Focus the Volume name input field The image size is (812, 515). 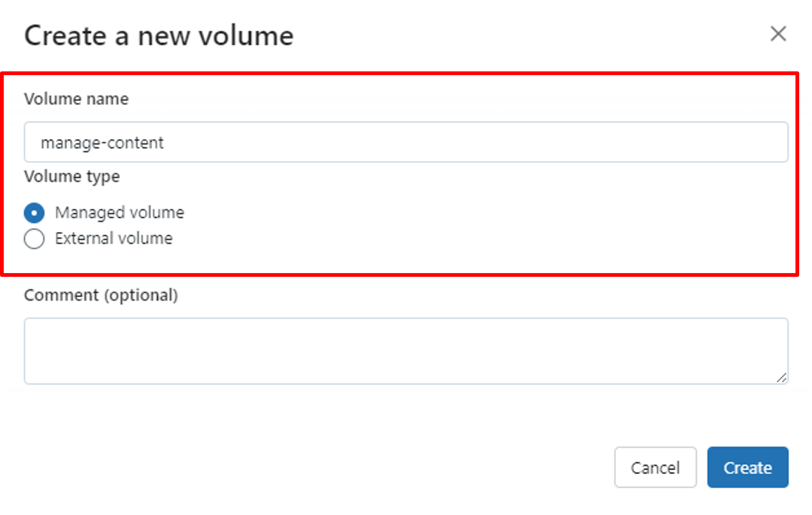coord(406,142)
